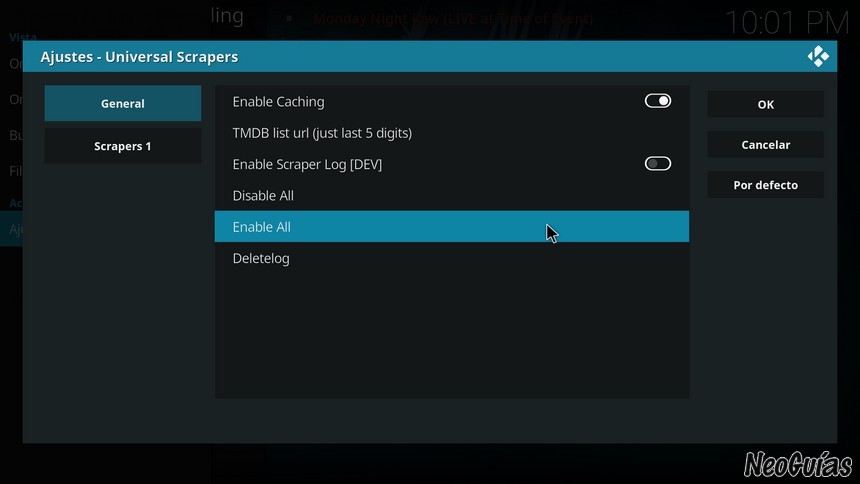The width and height of the screenshot is (860, 484).
Task: Reset settings using Por defecto button
Action: (x=766, y=185)
